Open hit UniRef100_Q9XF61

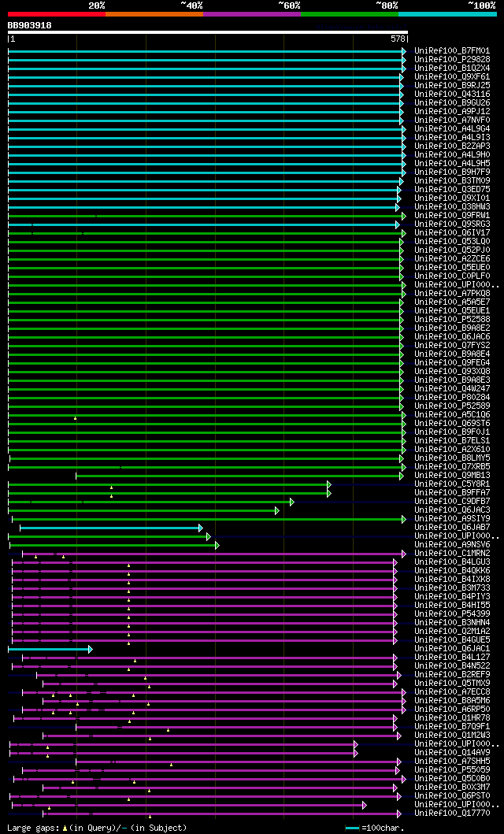(x=452, y=77)
